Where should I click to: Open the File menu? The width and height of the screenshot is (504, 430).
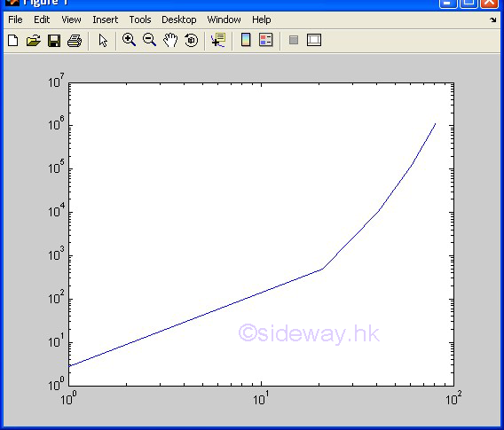(x=15, y=20)
